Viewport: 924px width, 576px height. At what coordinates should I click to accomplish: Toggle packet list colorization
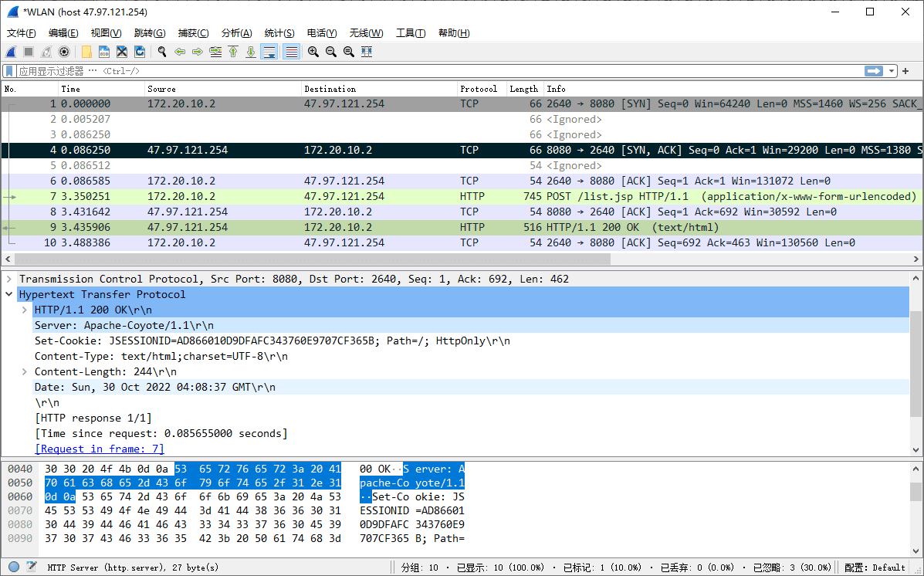[292, 52]
